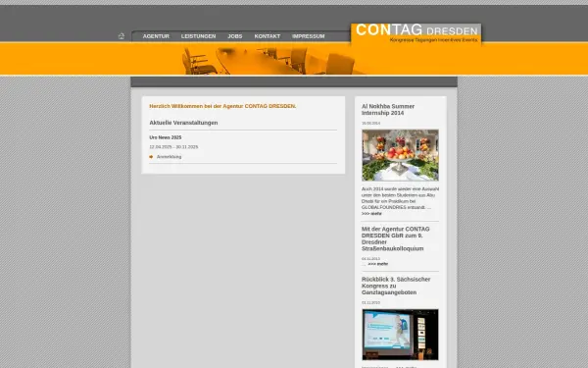Click the Herzlich Willkommen greeting text
This screenshot has width=588, height=368.
click(x=222, y=106)
